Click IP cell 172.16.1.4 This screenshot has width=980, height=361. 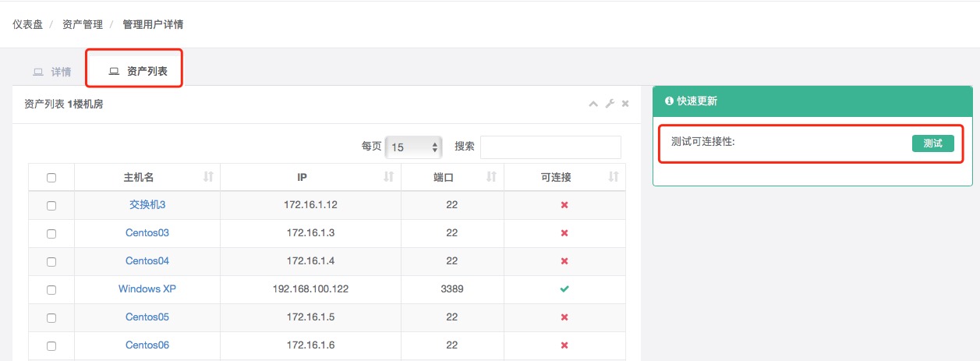point(310,261)
